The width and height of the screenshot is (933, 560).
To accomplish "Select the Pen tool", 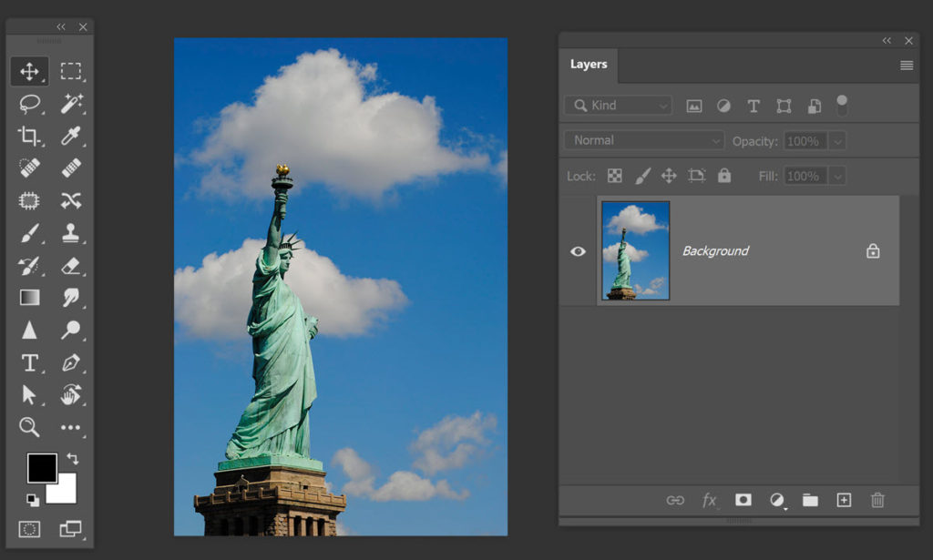I will pyautogui.click(x=71, y=362).
